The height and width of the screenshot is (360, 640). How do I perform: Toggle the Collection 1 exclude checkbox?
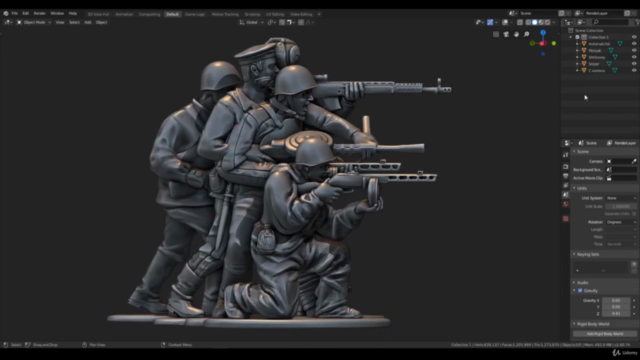click(x=577, y=37)
